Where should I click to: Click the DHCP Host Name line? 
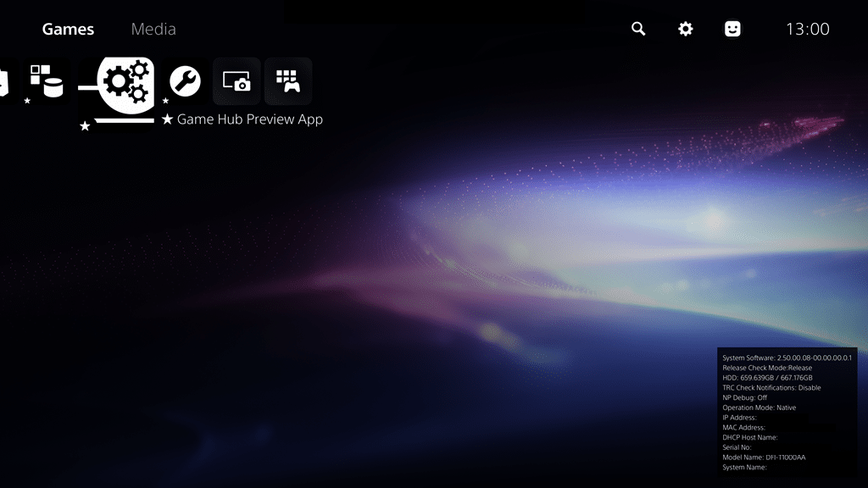(750, 438)
